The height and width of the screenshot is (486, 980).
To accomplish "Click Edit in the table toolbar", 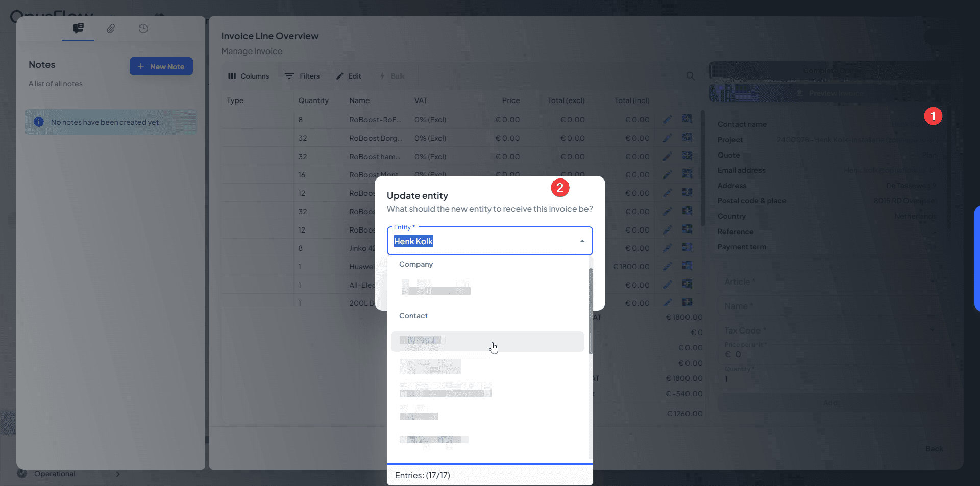I will pyautogui.click(x=349, y=76).
